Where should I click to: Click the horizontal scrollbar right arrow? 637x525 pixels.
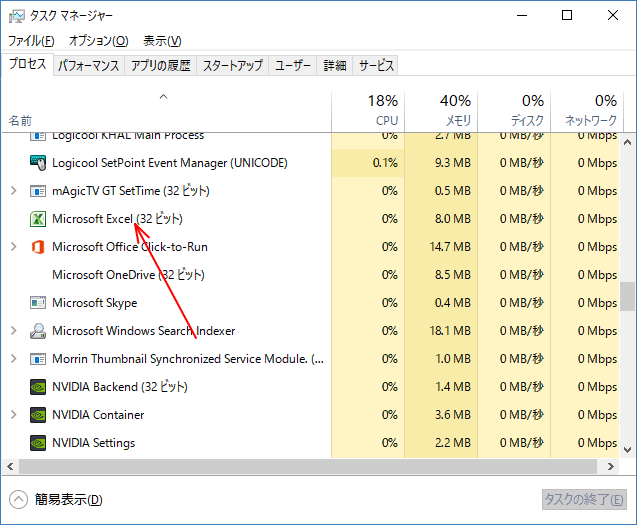click(x=611, y=466)
